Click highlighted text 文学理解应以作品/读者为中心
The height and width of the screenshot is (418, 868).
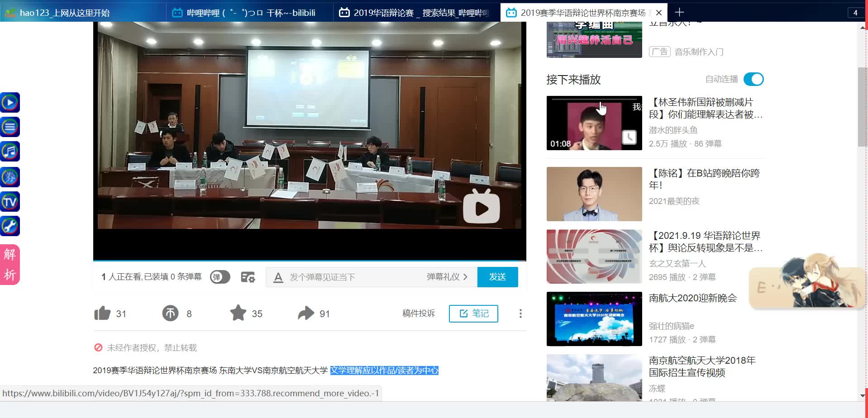(384, 370)
